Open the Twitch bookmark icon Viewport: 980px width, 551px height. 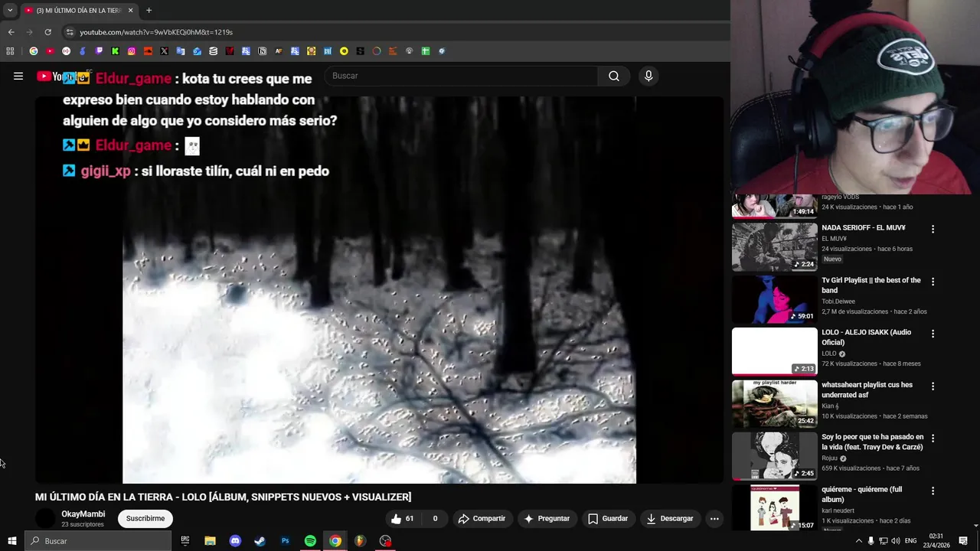pyautogui.click(x=99, y=51)
